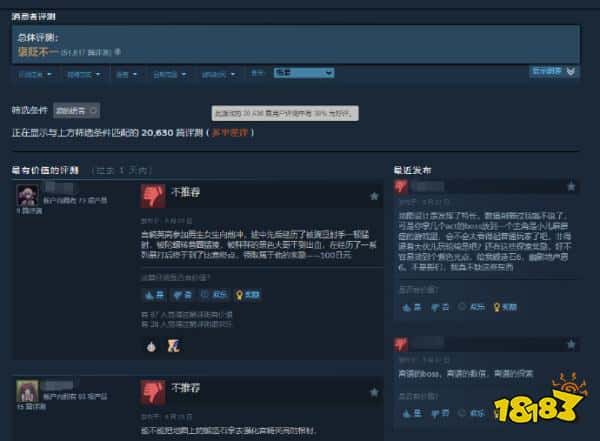Click the teardrop award badge under 100日元 review

152,346
